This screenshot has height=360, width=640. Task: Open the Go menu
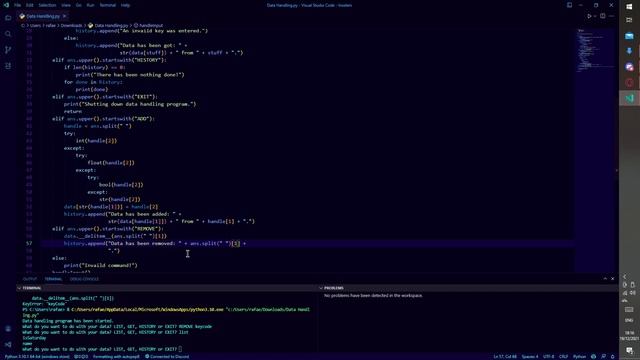(x=79, y=5)
